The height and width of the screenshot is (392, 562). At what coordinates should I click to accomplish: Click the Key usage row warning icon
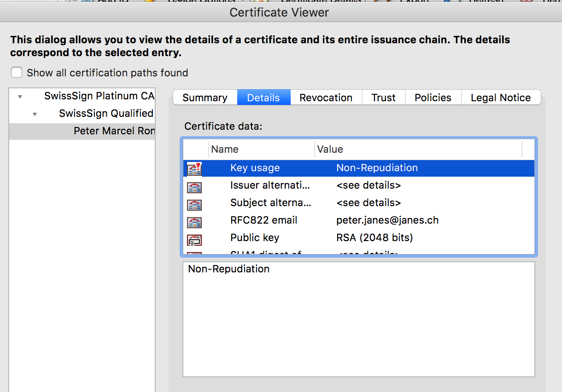[194, 169]
